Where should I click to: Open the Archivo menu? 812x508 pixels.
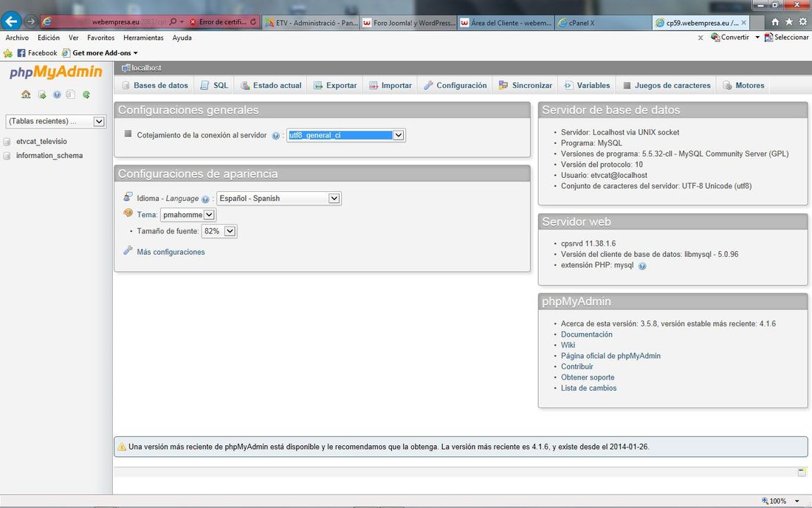(17, 38)
